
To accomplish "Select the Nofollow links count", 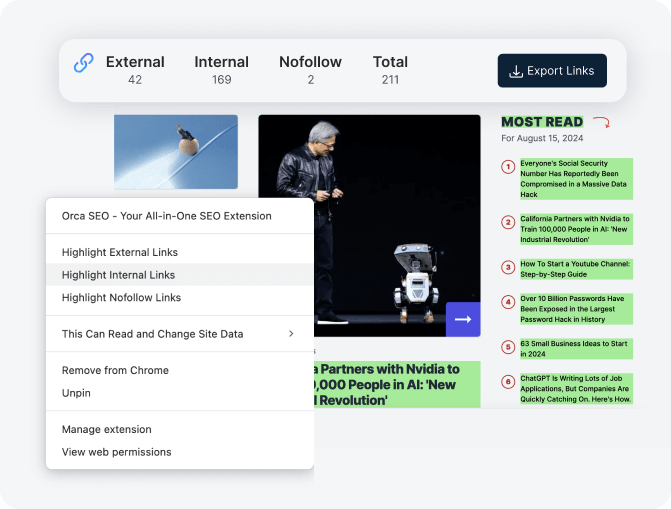I will click(311, 80).
